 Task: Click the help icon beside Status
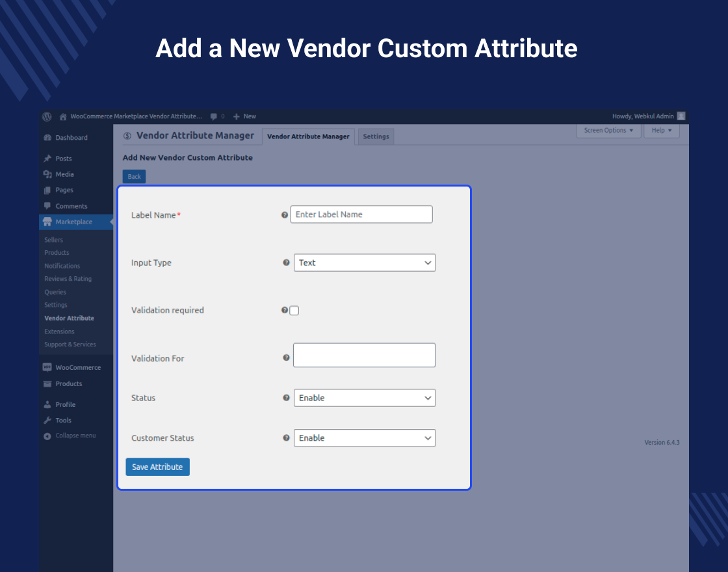(286, 398)
